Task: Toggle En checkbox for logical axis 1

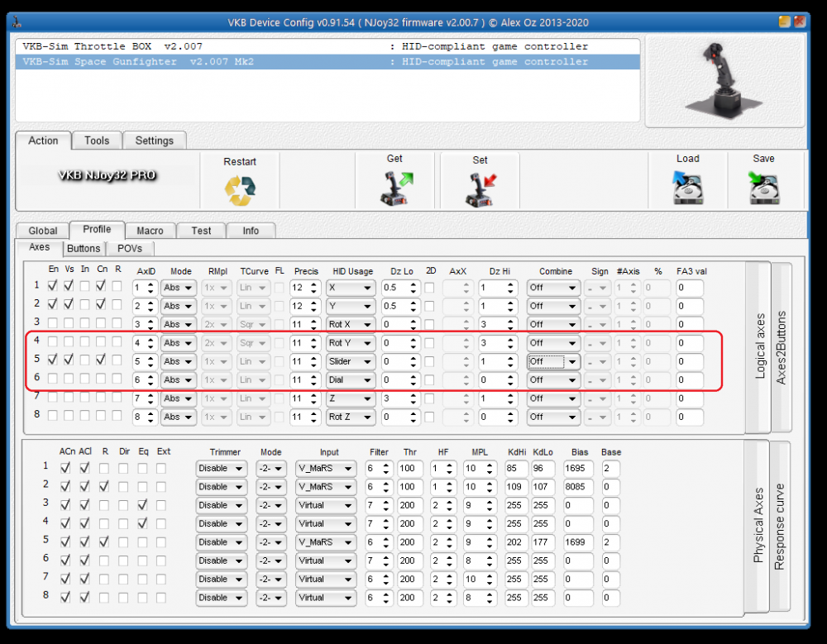Action: pos(52,286)
